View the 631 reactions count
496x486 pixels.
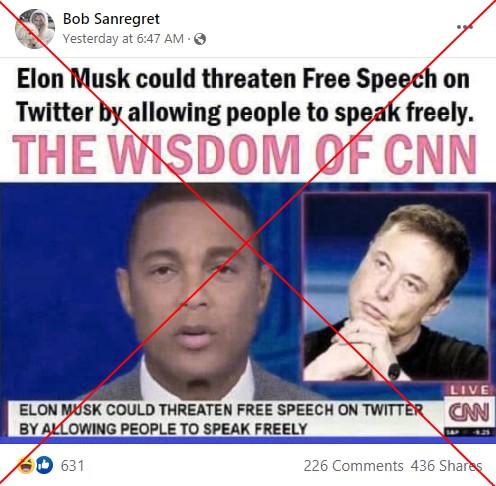pyautogui.click(x=72, y=466)
